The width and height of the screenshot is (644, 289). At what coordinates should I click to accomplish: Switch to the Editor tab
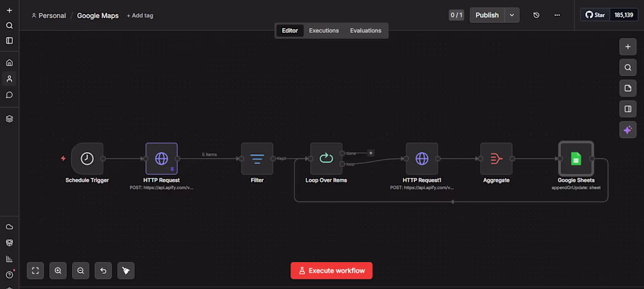290,31
